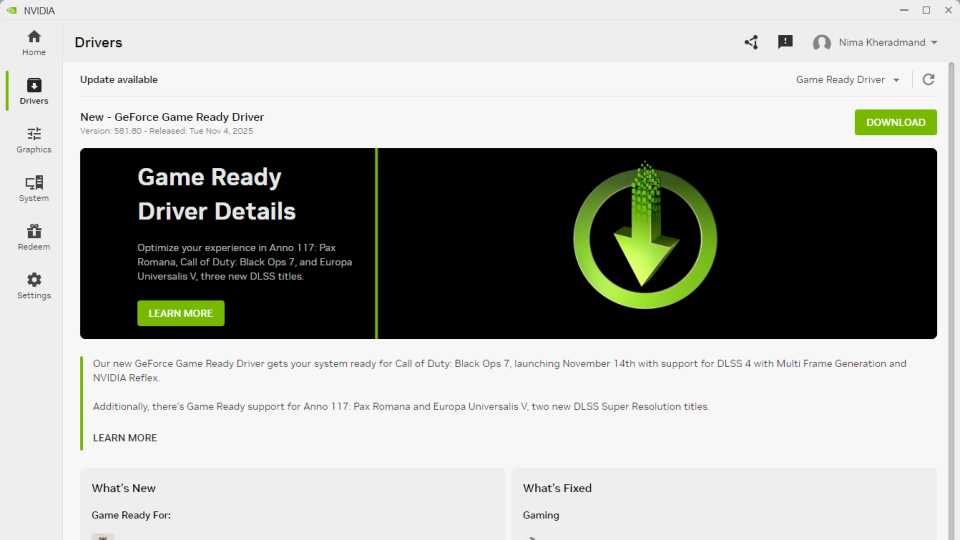Open the feedback speech bubble icon
The image size is (960, 540).
[x=785, y=42]
